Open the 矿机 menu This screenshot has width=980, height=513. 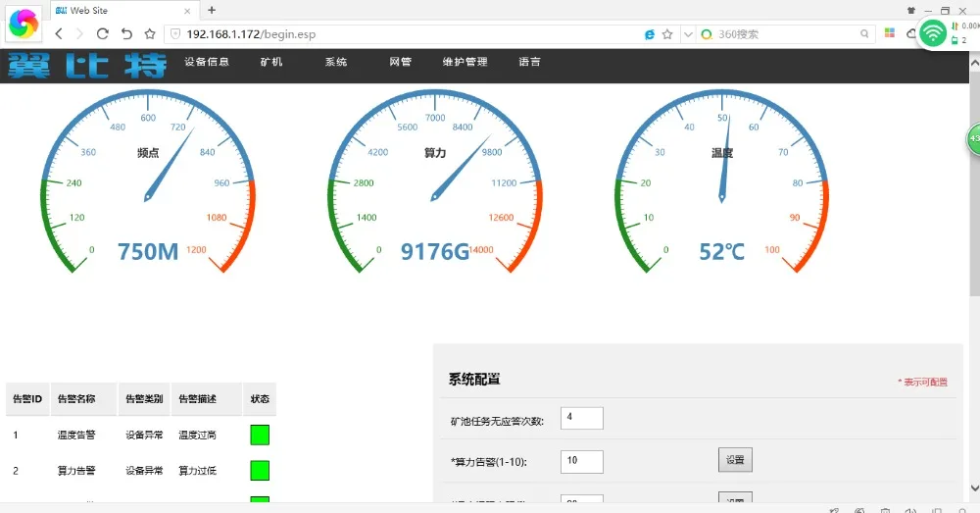271,62
